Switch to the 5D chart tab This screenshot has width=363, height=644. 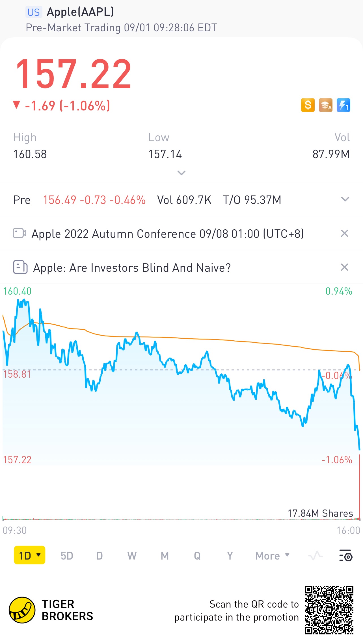[67, 556]
